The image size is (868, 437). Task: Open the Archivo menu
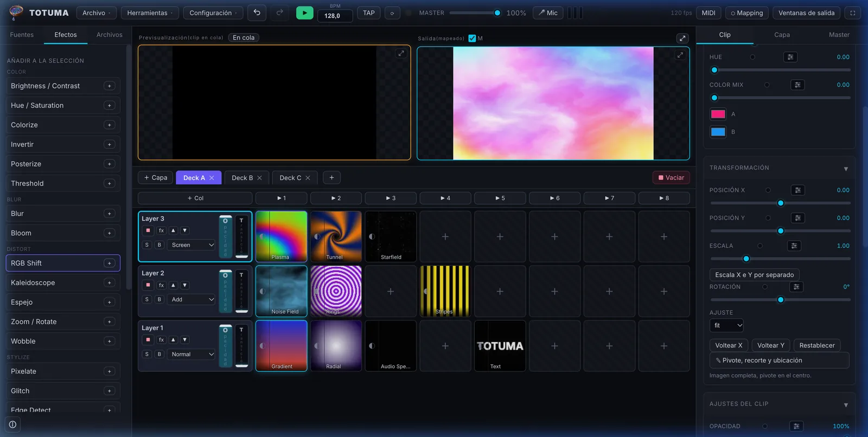[x=97, y=12]
